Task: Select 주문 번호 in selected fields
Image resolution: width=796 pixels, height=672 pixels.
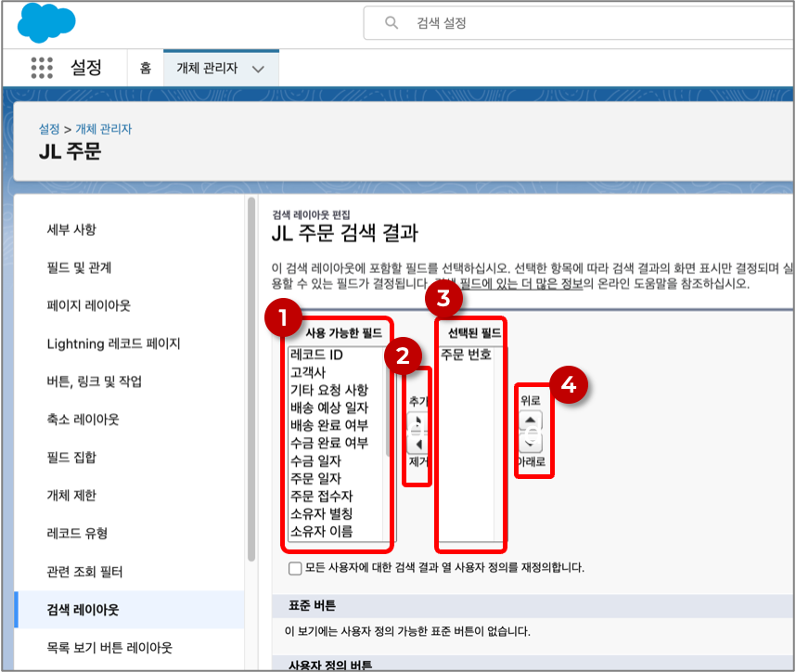Action: pos(467,355)
